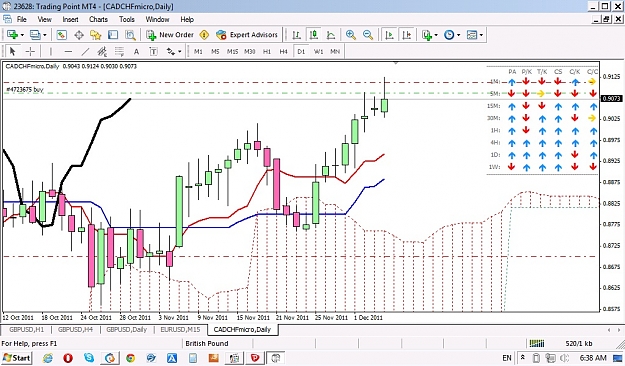Expand the Periods dropdown arrow
625x366 pixels.
(x=458, y=35)
